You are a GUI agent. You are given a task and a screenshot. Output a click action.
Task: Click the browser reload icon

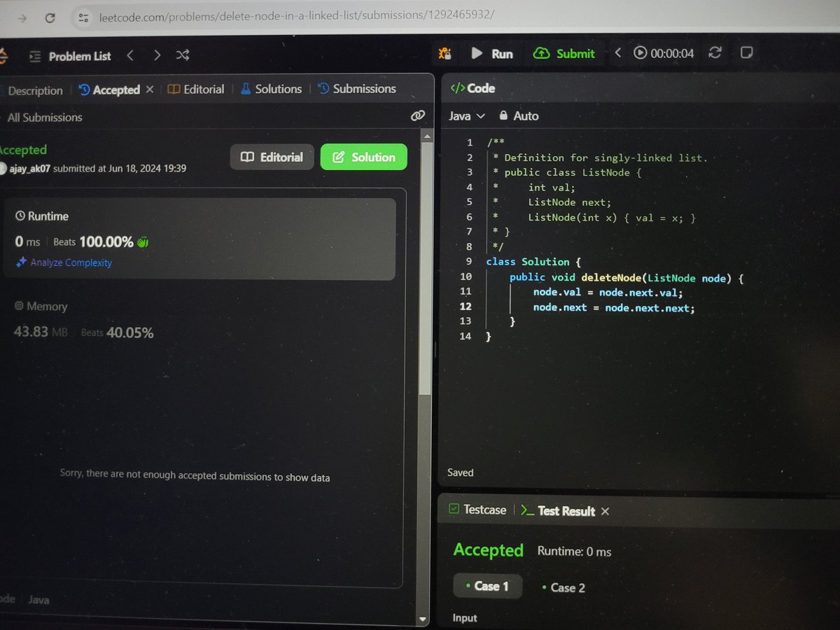[x=50, y=18]
